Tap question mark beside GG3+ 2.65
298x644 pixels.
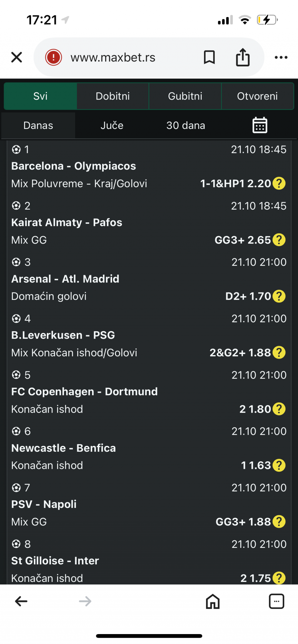[x=279, y=240]
